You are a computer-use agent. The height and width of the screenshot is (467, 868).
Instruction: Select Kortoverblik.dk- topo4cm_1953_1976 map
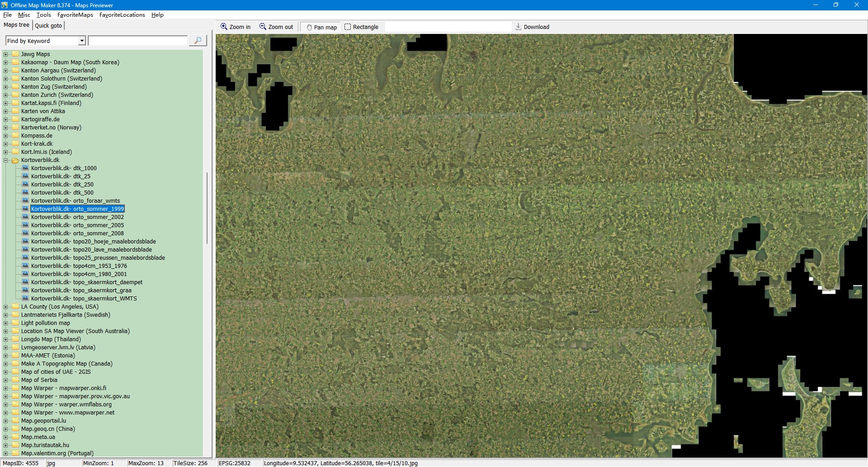coord(79,266)
